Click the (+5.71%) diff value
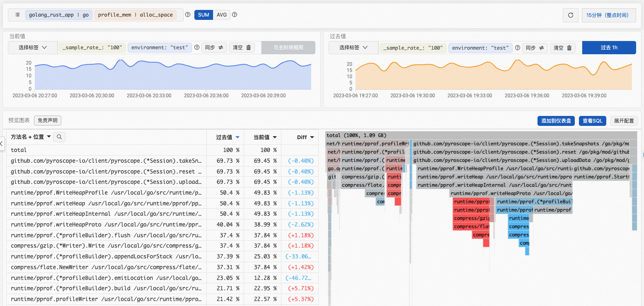The image size is (644, 306). 301,288
